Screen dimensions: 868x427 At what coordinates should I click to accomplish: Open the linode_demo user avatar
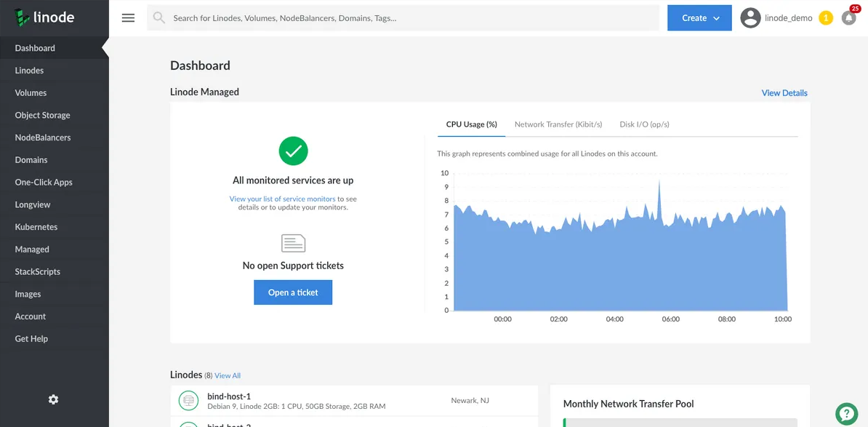[x=751, y=18]
